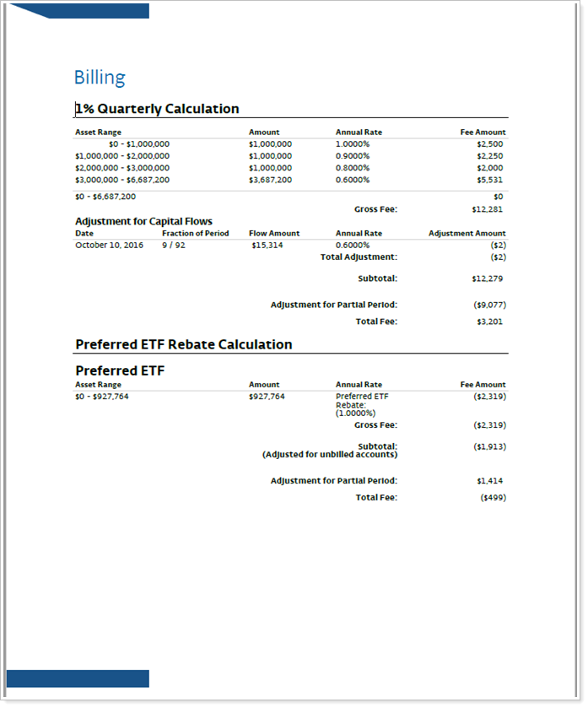Click the Adjustment for Capital Flows subheading

coord(143,221)
